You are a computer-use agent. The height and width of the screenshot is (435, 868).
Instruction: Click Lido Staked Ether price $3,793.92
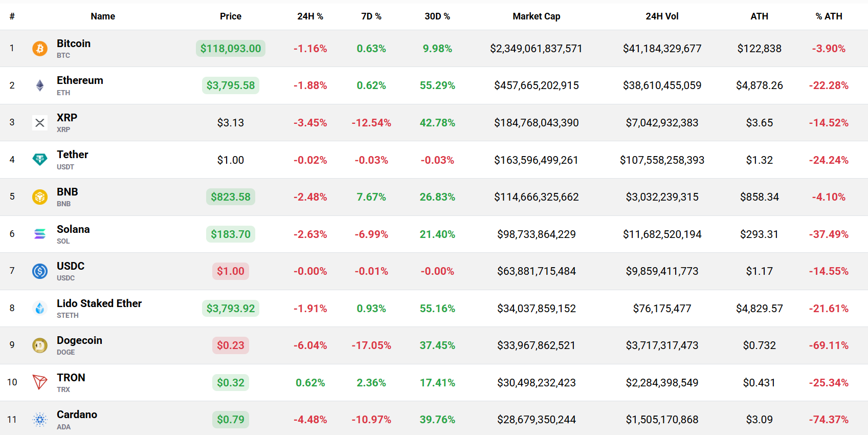pyautogui.click(x=231, y=309)
